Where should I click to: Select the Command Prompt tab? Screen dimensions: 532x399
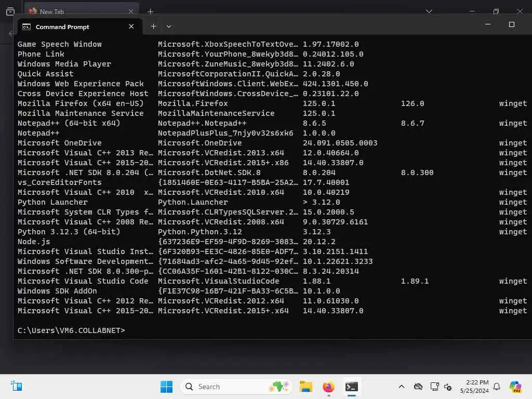(79, 27)
